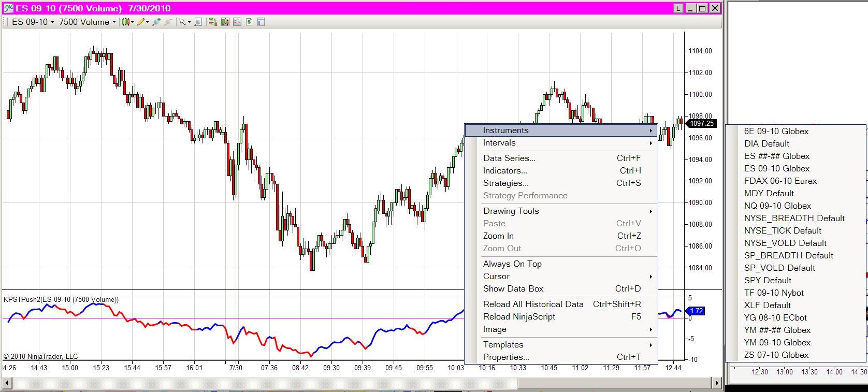This screenshot has width=868, height=392.
Task: Select ES 09-10 Globex instrument
Action: pos(796,169)
